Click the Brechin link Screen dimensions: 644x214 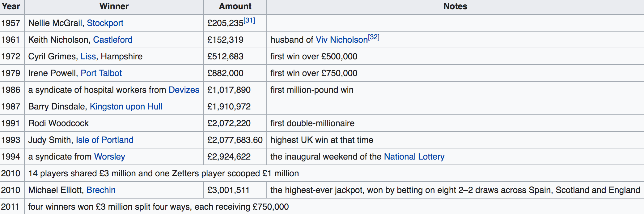[x=101, y=190]
